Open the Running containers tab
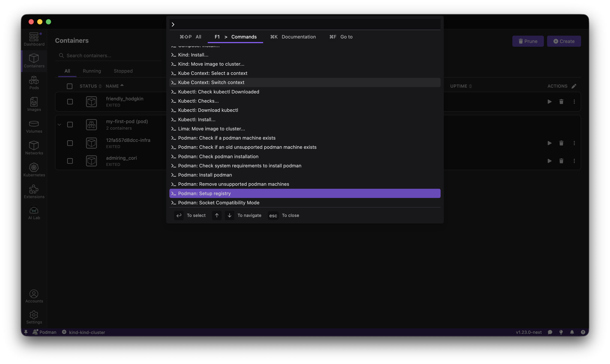The image size is (610, 364). [92, 71]
